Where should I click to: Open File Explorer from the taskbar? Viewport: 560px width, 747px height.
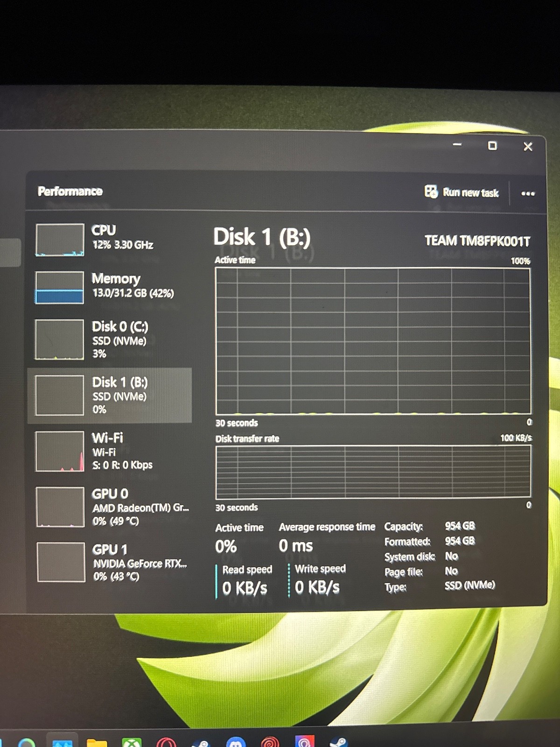click(97, 743)
